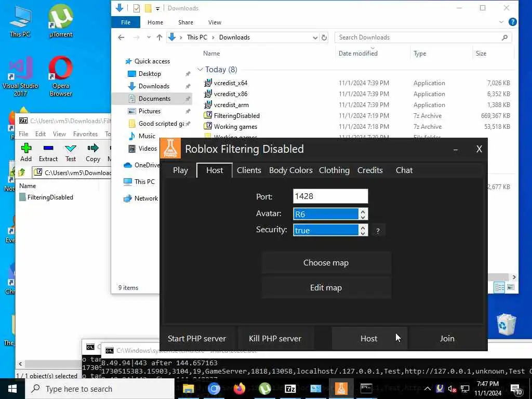Viewport: 532px width, 399px height.
Task: Open the Recycle Bin on desktop
Action: tap(506, 324)
